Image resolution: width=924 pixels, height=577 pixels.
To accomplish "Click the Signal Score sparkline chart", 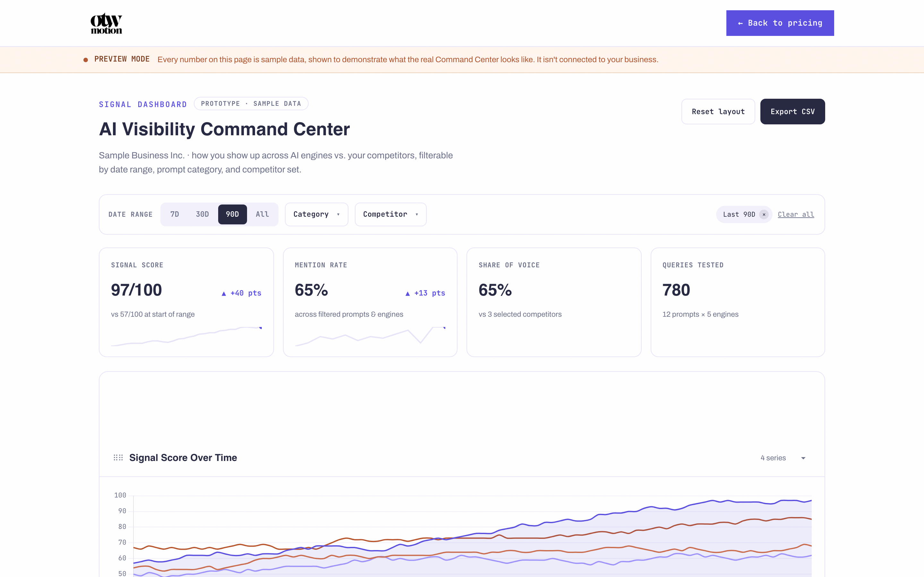I will (x=186, y=336).
